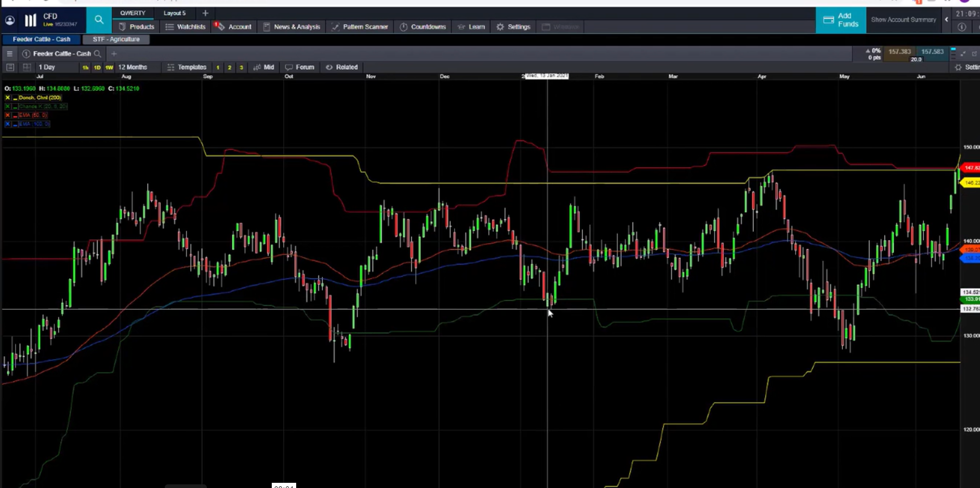Click the CMC logo bars icon

point(31,20)
